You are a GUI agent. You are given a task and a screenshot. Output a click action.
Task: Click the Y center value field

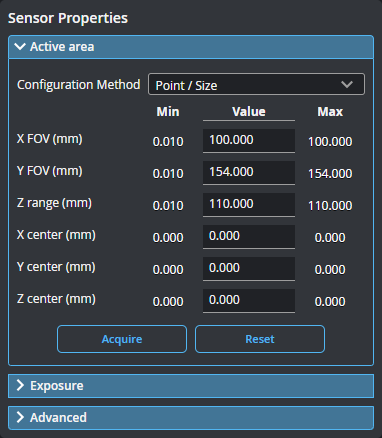[249, 269]
